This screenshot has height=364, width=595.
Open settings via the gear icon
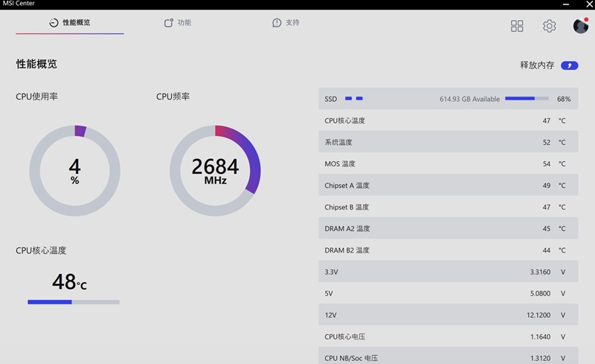click(549, 26)
